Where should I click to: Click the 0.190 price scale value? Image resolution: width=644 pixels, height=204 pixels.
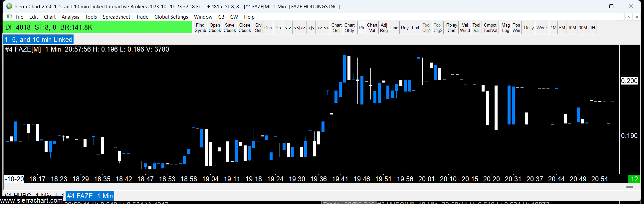click(629, 136)
